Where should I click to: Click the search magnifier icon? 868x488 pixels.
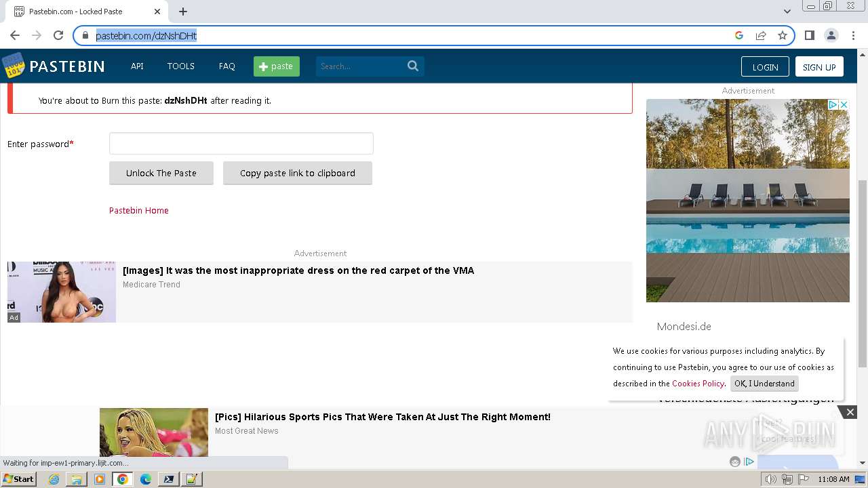(413, 66)
